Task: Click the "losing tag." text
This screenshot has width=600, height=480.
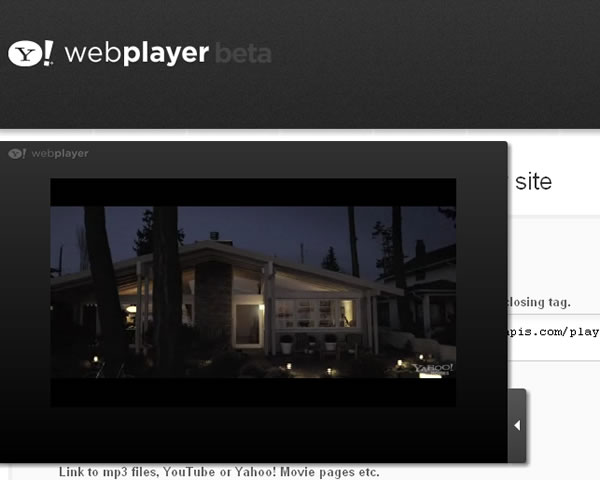Action: 539,302
